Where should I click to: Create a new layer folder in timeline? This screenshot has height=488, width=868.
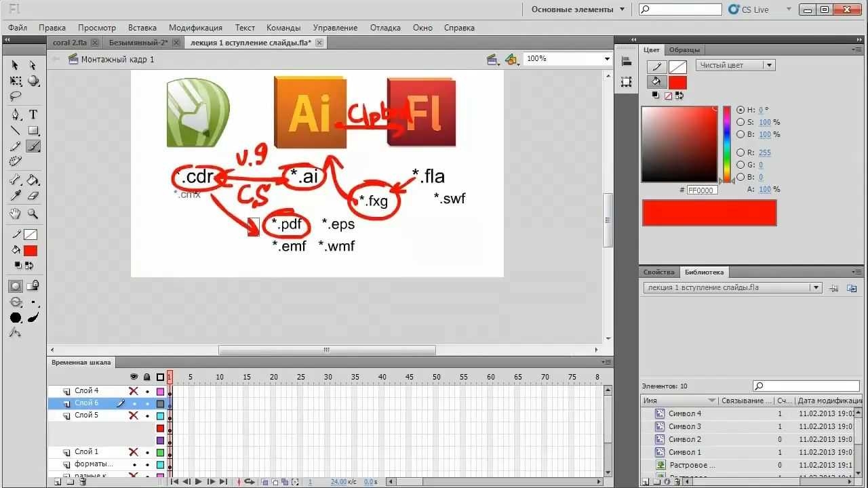coord(71,482)
